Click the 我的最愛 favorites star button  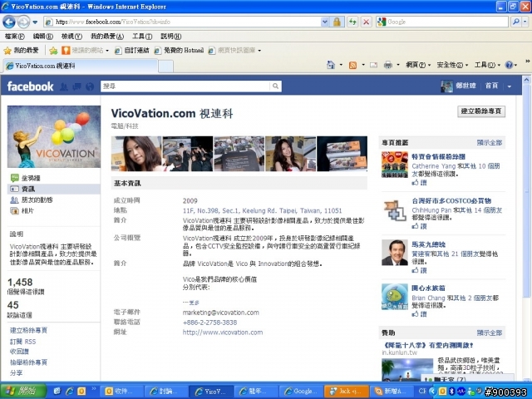coord(21,51)
